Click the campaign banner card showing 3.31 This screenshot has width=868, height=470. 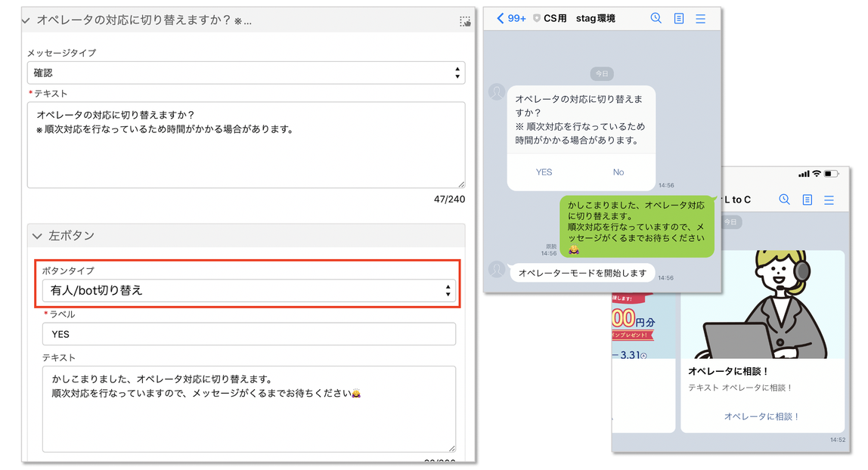[x=643, y=362]
